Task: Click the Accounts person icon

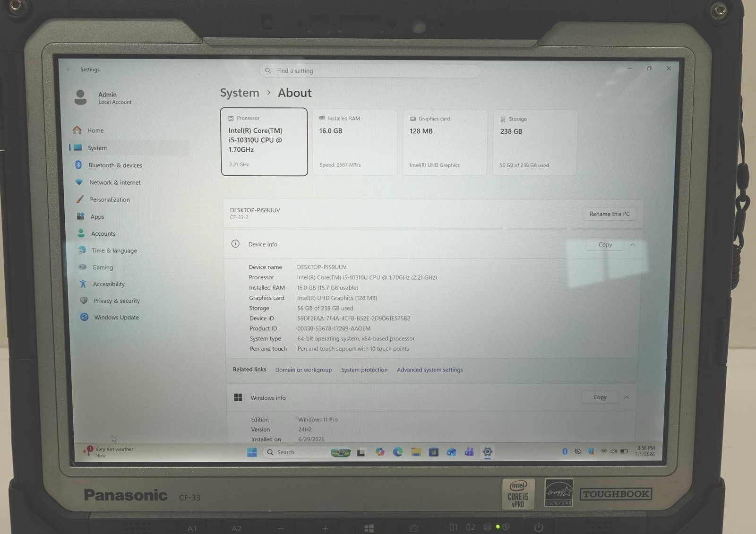Action: pos(81,233)
